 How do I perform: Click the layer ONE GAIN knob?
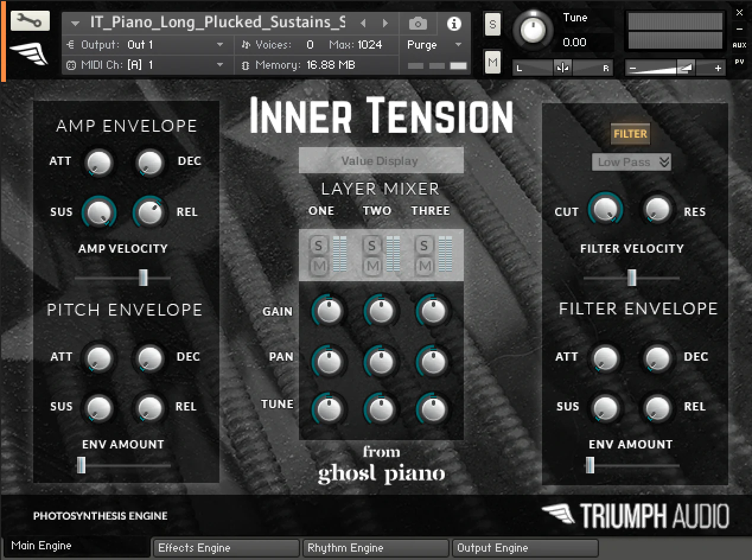click(x=329, y=311)
